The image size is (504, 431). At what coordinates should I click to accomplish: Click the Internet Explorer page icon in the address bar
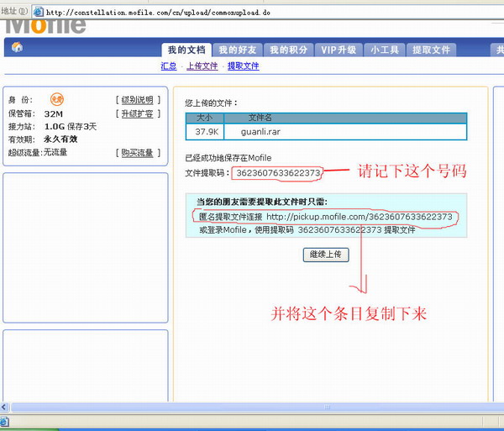click(39, 12)
